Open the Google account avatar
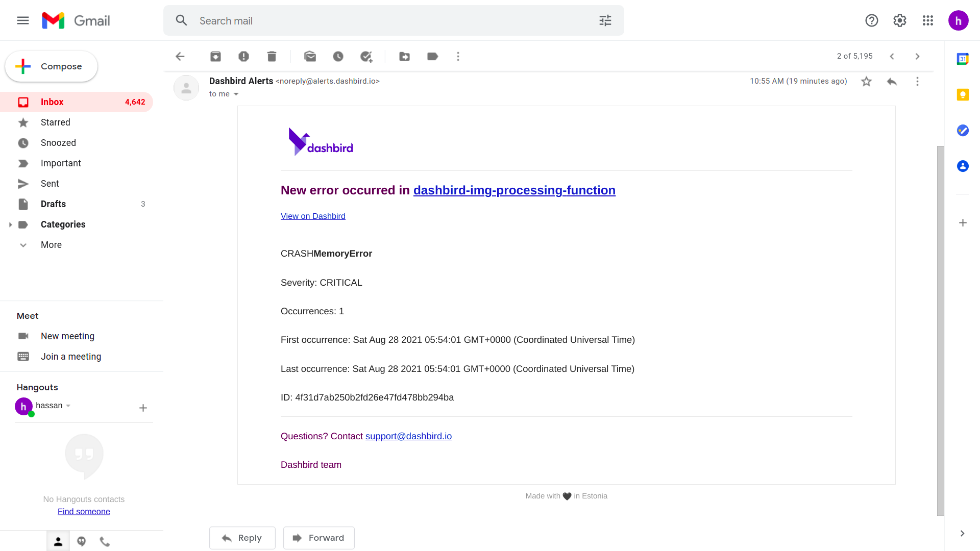This screenshot has height=551, width=980. click(959, 20)
